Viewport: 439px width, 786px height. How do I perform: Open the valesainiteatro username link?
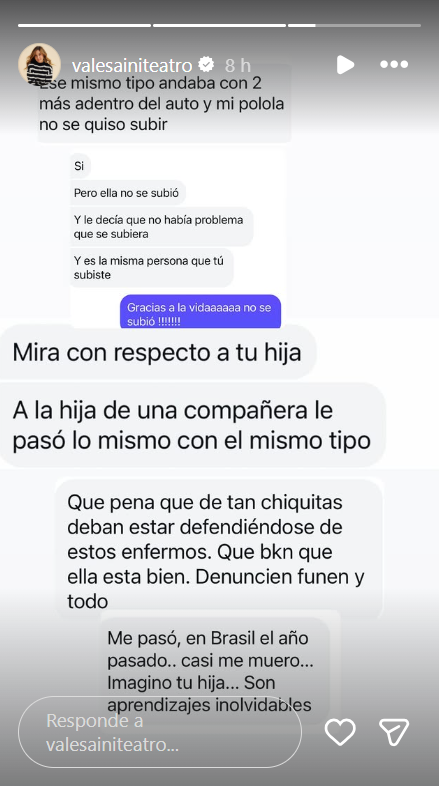132,65
